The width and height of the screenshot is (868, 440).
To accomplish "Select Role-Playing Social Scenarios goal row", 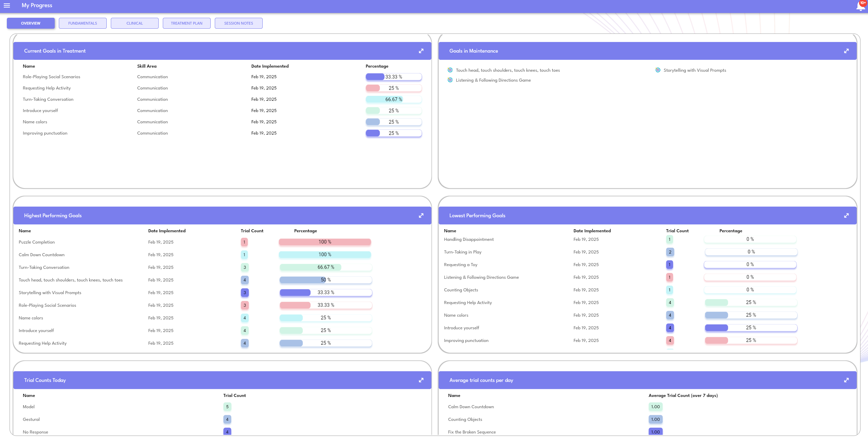I will click(51, 77).
